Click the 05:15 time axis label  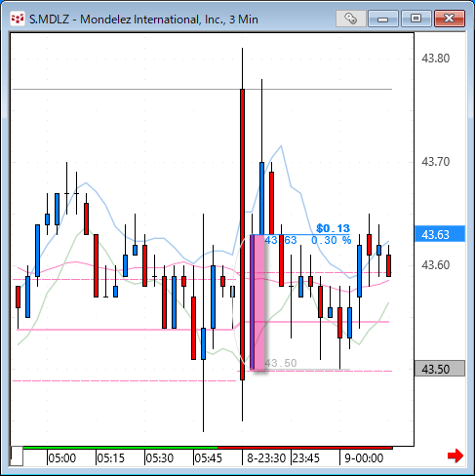pos(111,458)
